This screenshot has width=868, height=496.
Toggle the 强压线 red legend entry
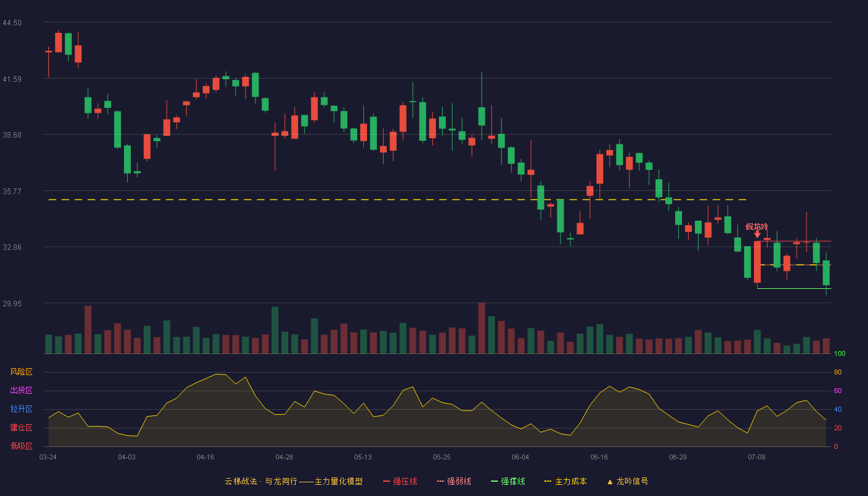(x=400, y=481)
